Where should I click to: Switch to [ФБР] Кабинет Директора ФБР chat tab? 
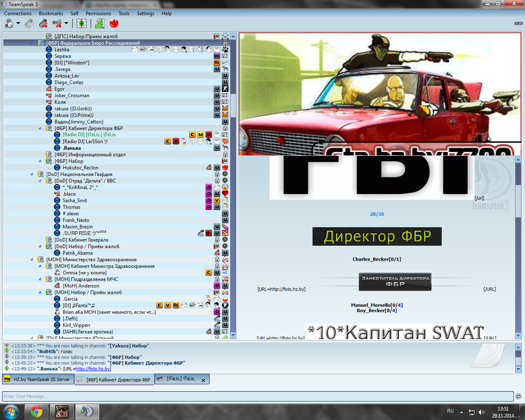pyautogui.click(x=114, y=379)
